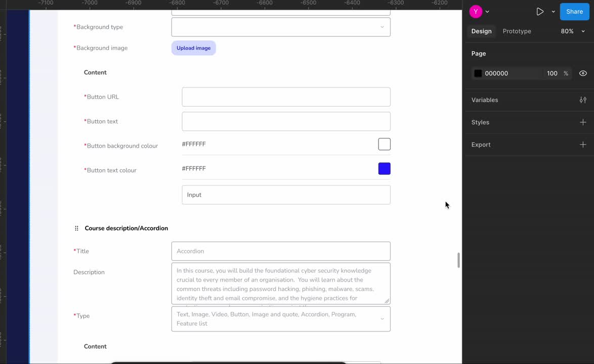Add export setting with plus icon
Viewport: 594px width, 364px height.
(x=583, y=145)
